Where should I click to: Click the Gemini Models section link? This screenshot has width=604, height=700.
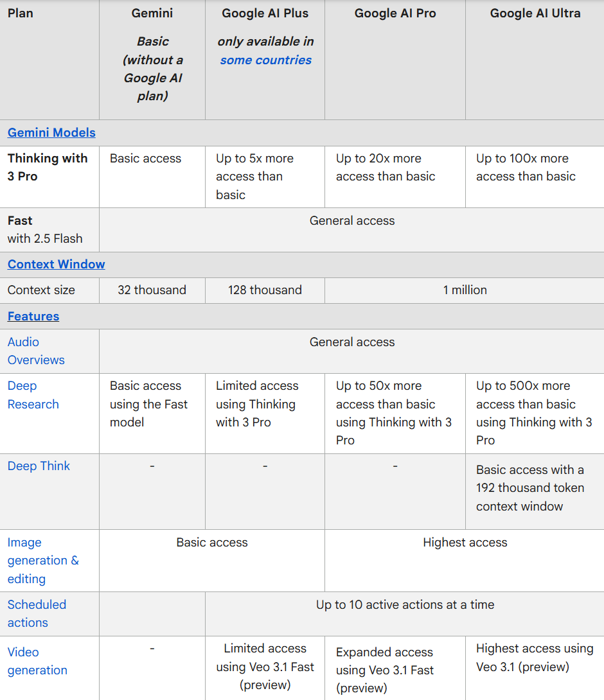point(51,132)
